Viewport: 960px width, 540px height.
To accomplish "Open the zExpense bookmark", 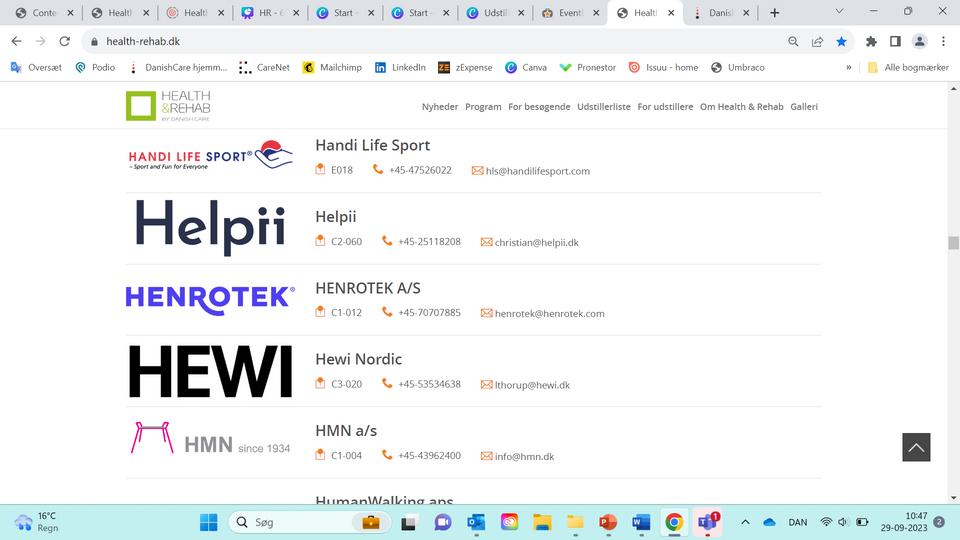I will click(x=465, y=67).
